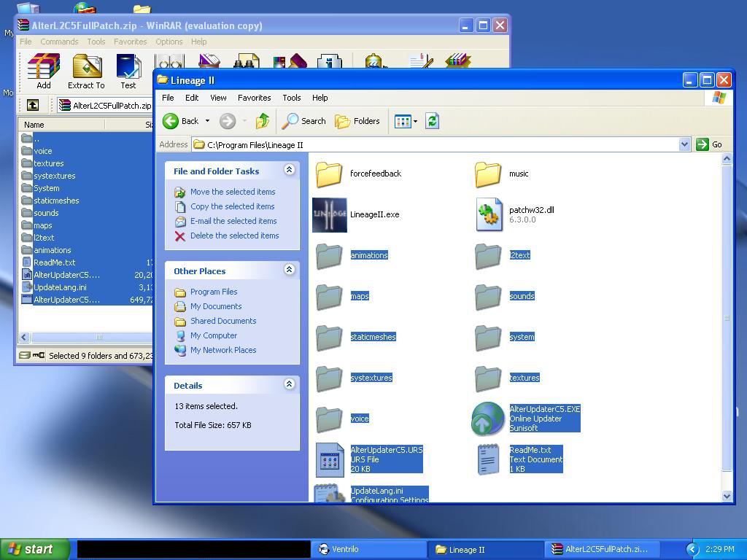747x560 pixels.
Task: Select the staticmeshes folder in Explorer
Action: pos(329,337)
